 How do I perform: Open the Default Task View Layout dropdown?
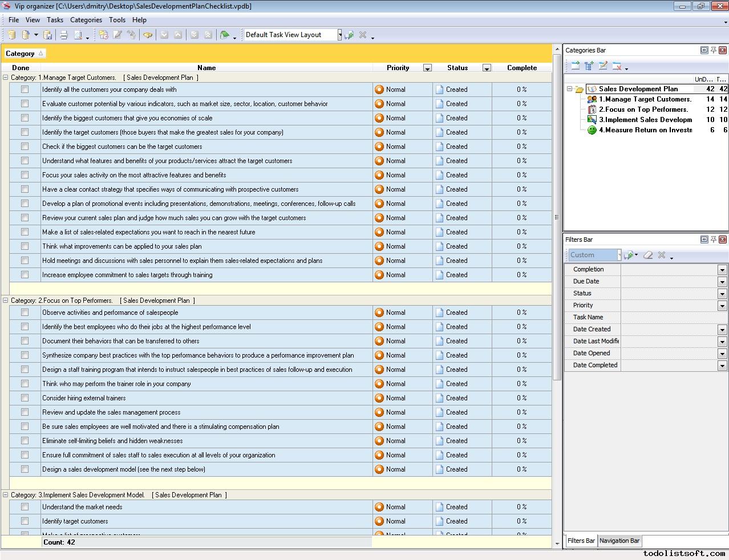pos(339,35)
